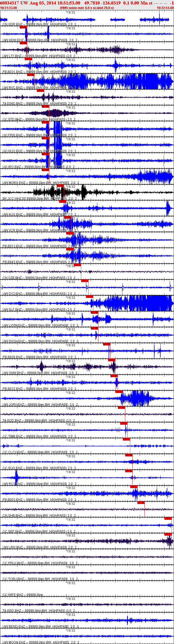Screen dimensions: 174x644
Task: Click the red pick marker on the UW GNW trace
Action: pyautogui.click(x=112, y=360)
